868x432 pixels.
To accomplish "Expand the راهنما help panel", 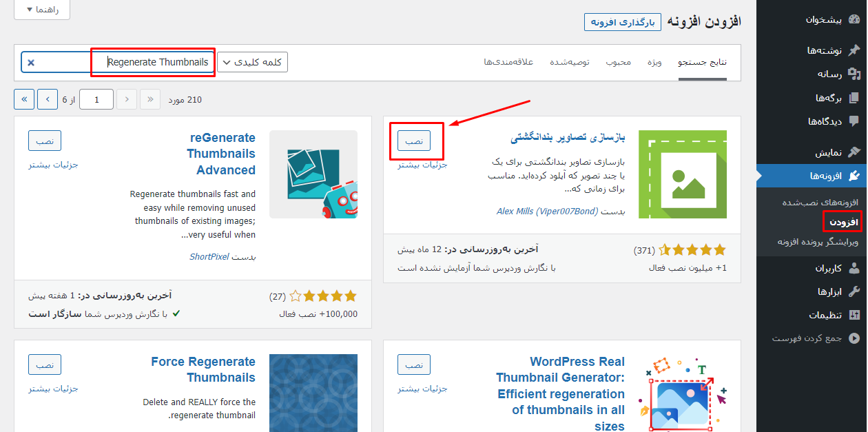I will coord(42,10).
